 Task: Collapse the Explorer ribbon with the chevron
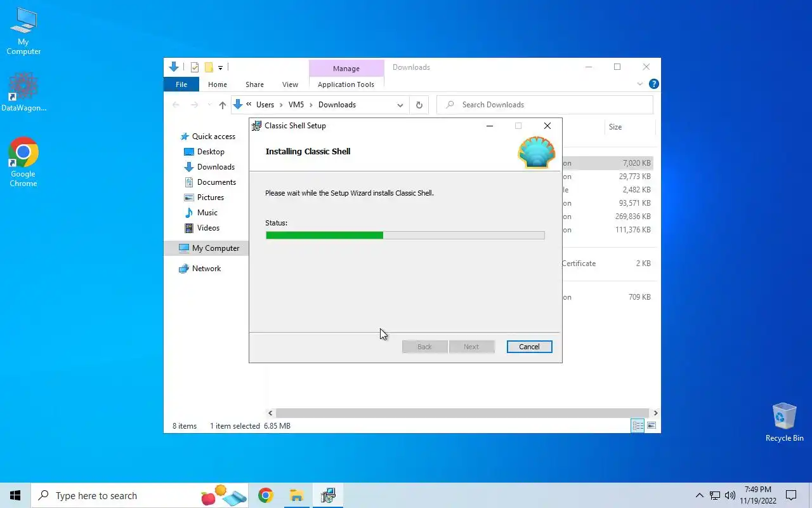pos(639,84)
